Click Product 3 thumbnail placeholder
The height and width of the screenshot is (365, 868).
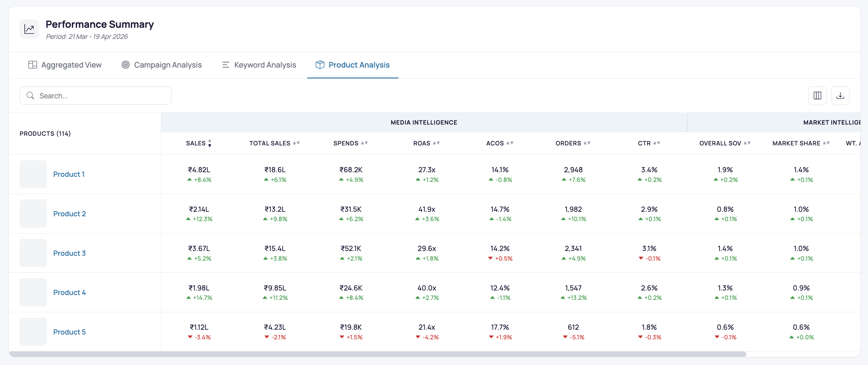33,253
